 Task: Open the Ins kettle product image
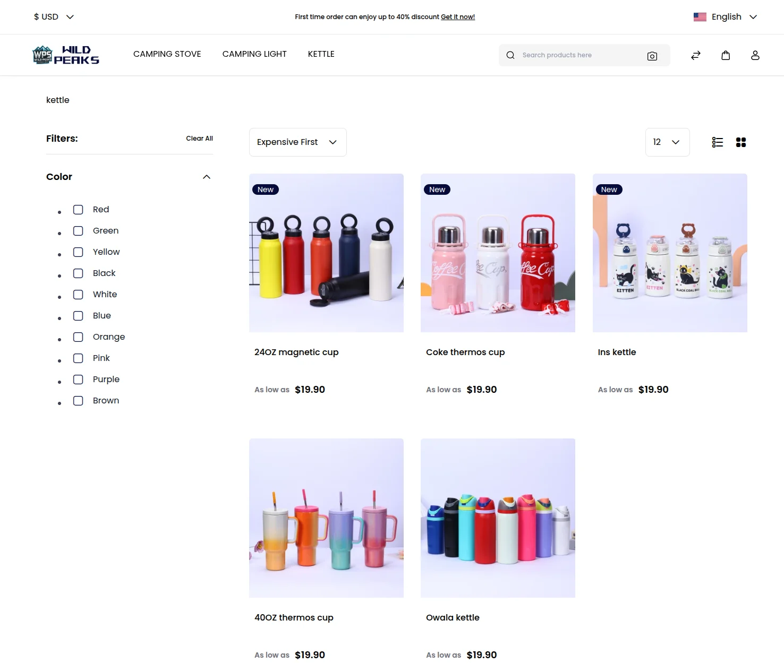(670, 253)
